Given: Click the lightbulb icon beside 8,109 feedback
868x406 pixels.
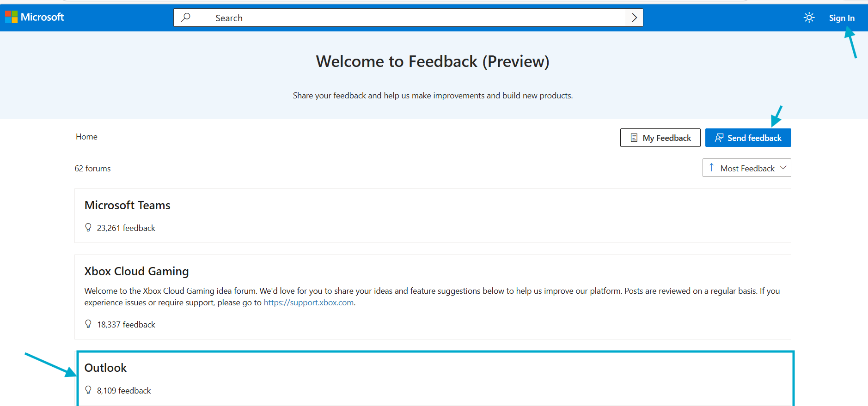Looking at the screenshot, I should tap(88, 390).
